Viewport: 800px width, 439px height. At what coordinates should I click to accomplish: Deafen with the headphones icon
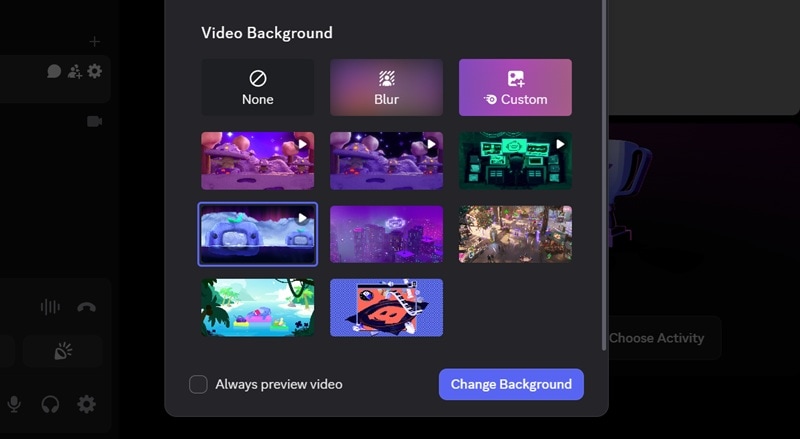[x=50, y=404]
